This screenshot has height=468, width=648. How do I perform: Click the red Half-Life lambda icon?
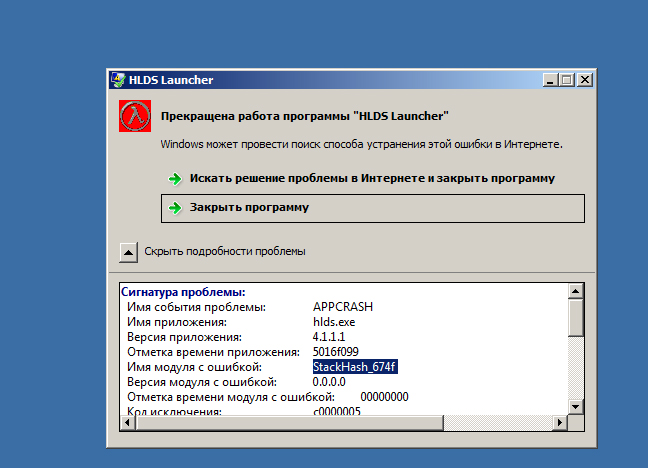click(135, 116)
